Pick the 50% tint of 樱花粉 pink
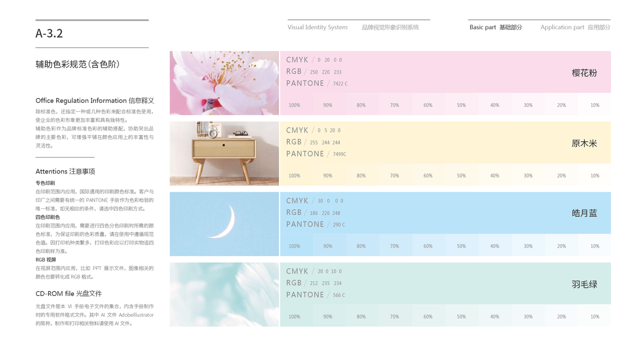The height and width of the screenshot is (362, 644). (462, 104)
